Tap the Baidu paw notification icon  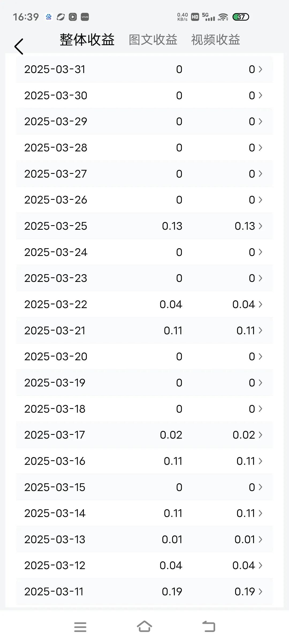(49, 17)
